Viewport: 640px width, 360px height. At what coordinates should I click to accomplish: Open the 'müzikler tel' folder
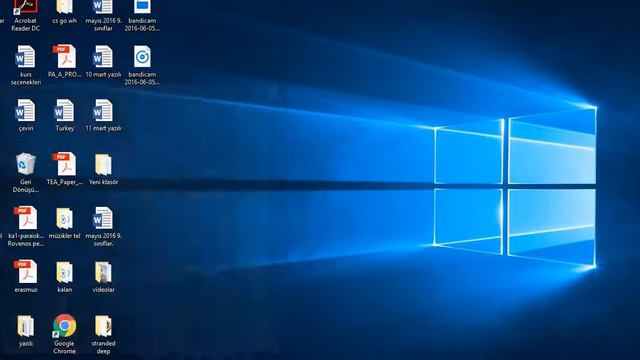pyautogui.click(x=64, y=223)
